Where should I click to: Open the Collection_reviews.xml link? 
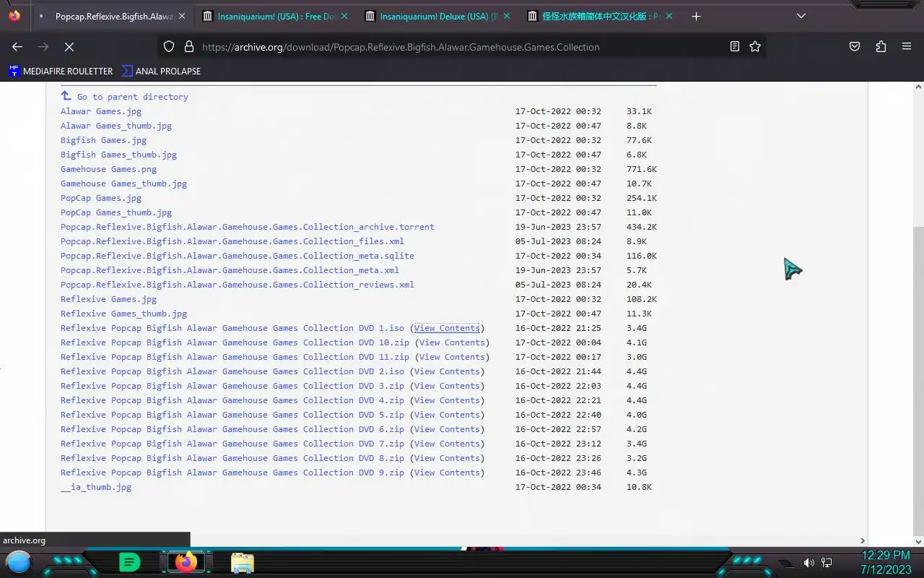237,285
